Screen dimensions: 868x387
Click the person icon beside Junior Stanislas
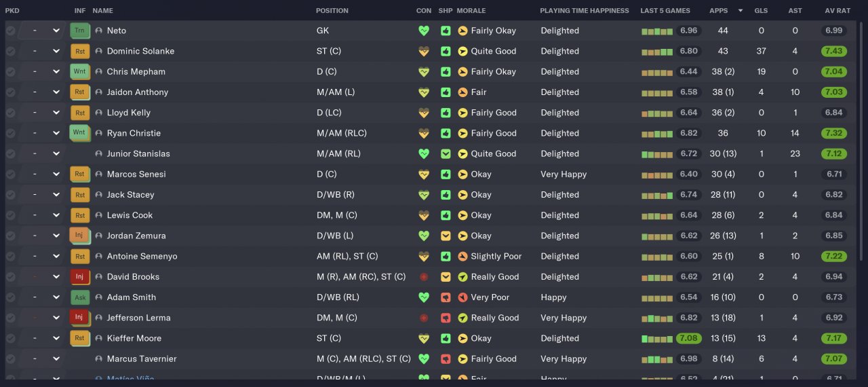pyautogui.click(x=99, y=154)
